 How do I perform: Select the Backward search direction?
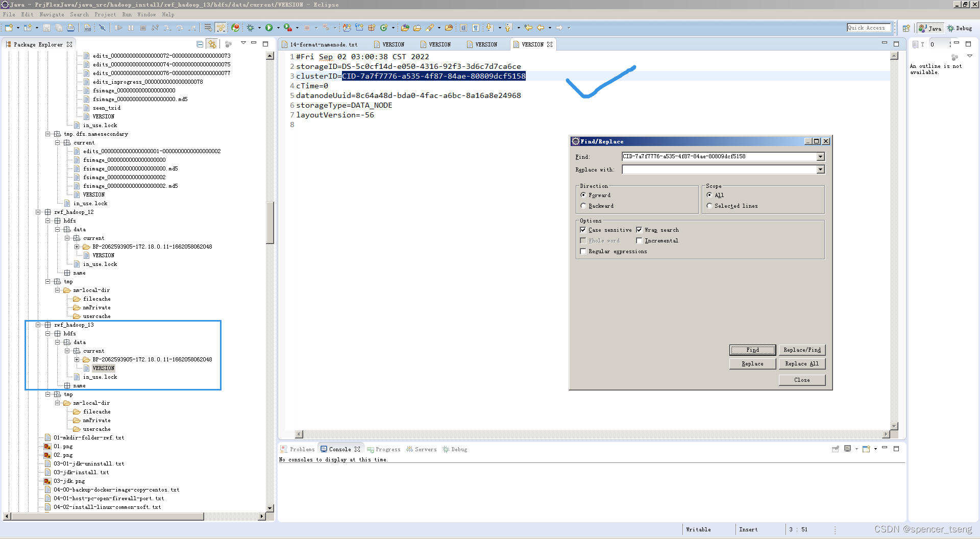583,206
